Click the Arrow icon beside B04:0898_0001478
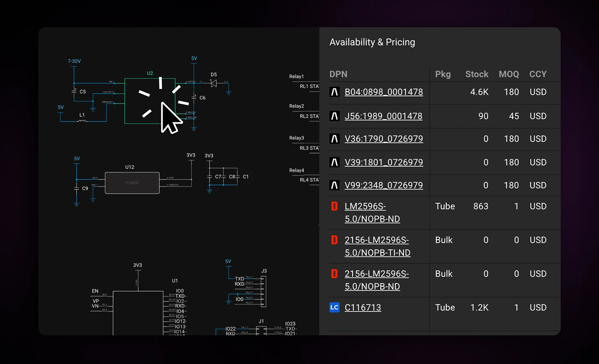This screenshot has width=599, height=364. [335, 92]
